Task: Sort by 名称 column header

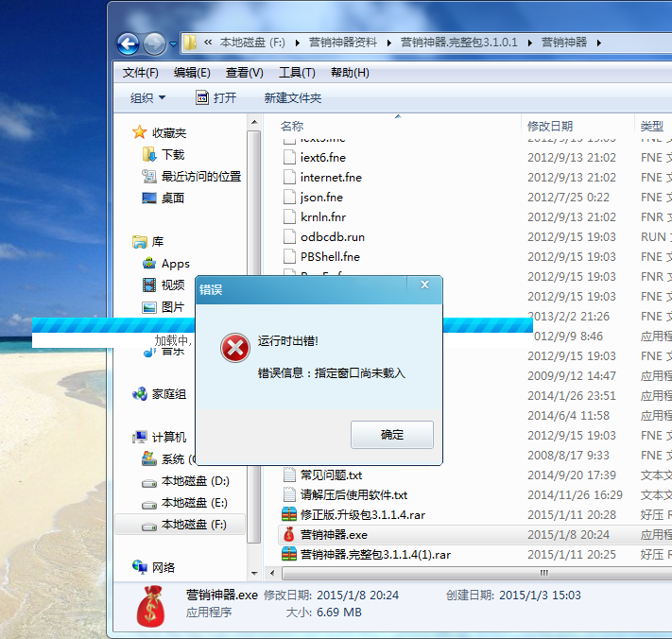Action: pos(292,126)
